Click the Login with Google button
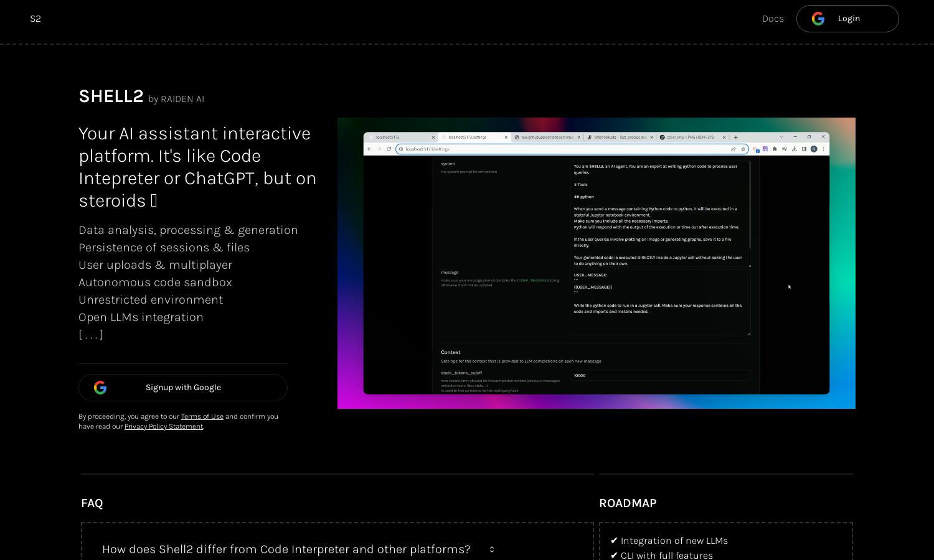 pos(847,19)
